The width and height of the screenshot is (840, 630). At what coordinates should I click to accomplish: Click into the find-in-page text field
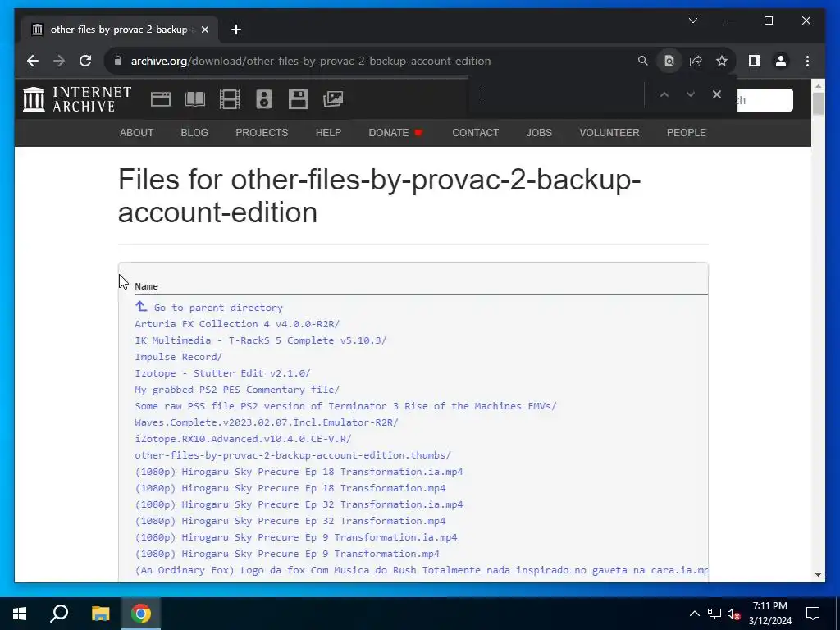coord(557,94)
